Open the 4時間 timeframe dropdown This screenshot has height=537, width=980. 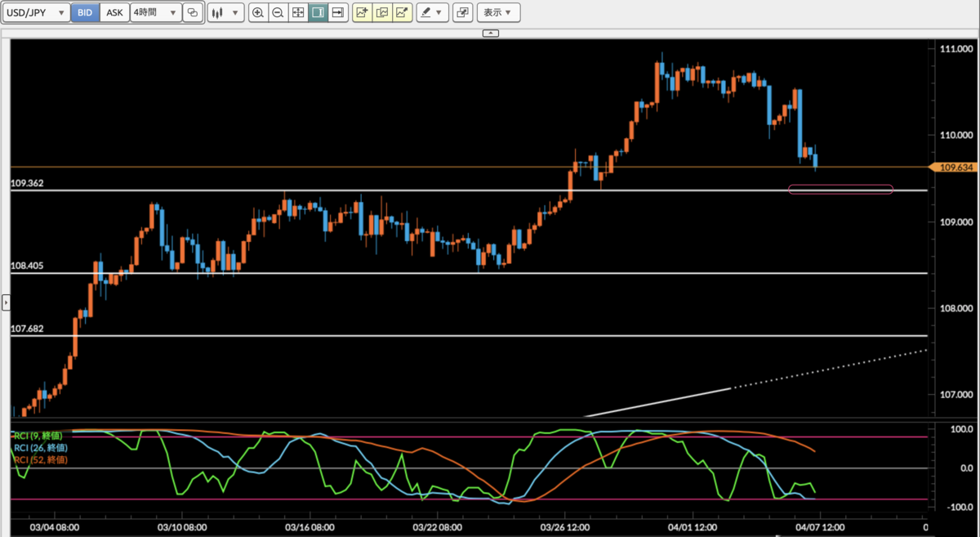tap(155, 12)
